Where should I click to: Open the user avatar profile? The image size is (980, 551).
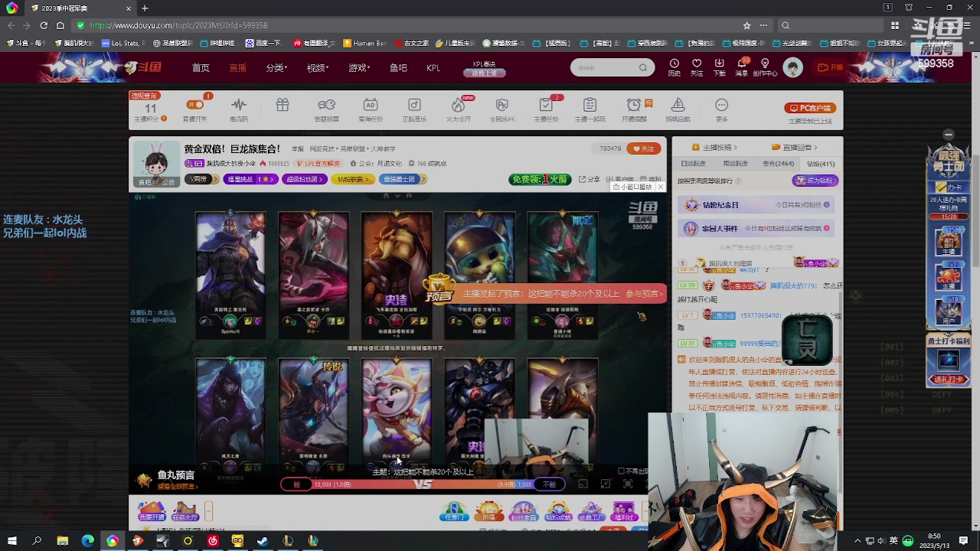(792, 67)
